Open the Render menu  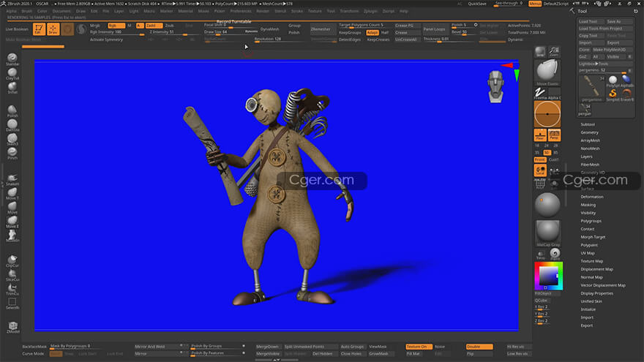point(263,11)
